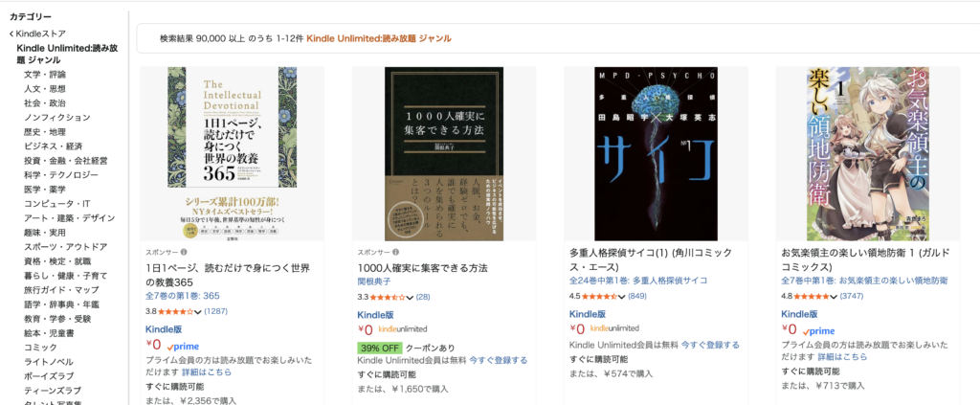980x405 pixels.
Task: Click star rating of 多重人格探偵サイコ
Action: coord(600,296)
